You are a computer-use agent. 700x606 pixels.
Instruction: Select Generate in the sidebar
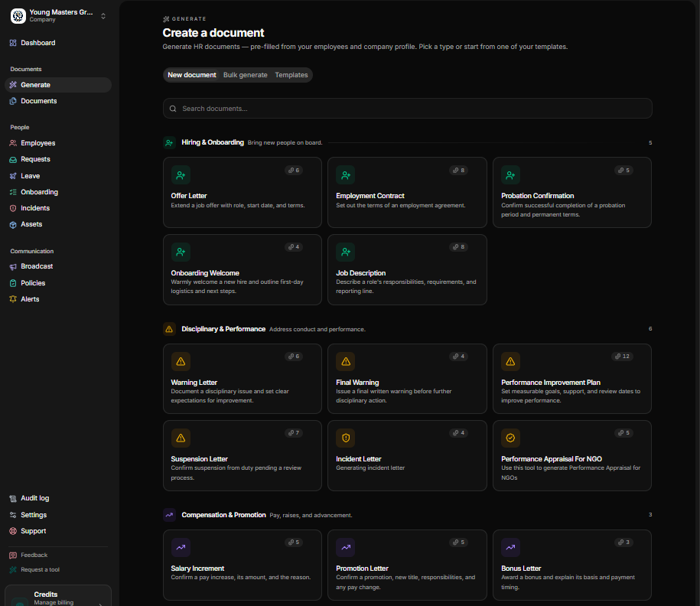coord(58,85)
